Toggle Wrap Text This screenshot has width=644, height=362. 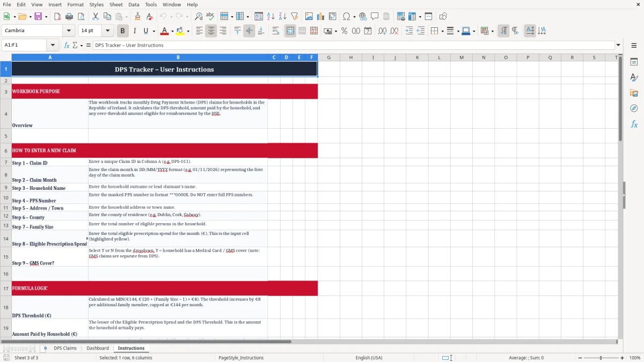click(x=276, y=31)
